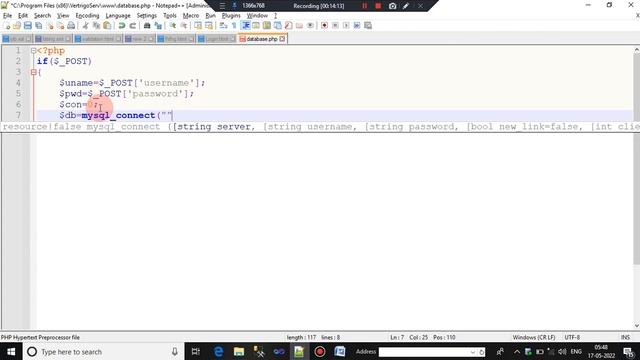The image size is (640, 360).
Task: Click the volume icon in system tray
Action: tap(562, 352)
